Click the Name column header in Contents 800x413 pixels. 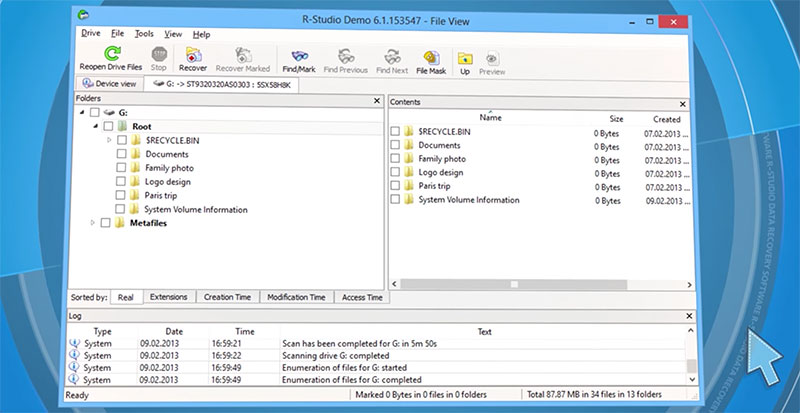pos(490,118)
